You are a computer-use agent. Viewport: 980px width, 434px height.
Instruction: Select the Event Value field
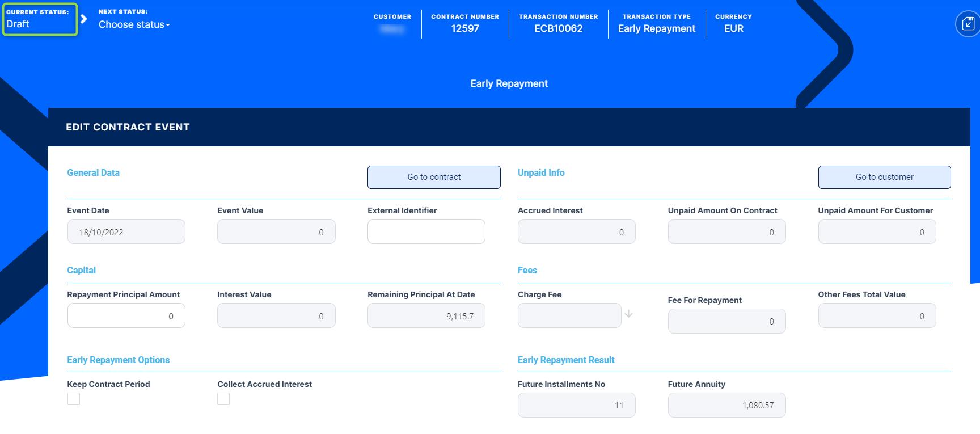coord(276,231)
